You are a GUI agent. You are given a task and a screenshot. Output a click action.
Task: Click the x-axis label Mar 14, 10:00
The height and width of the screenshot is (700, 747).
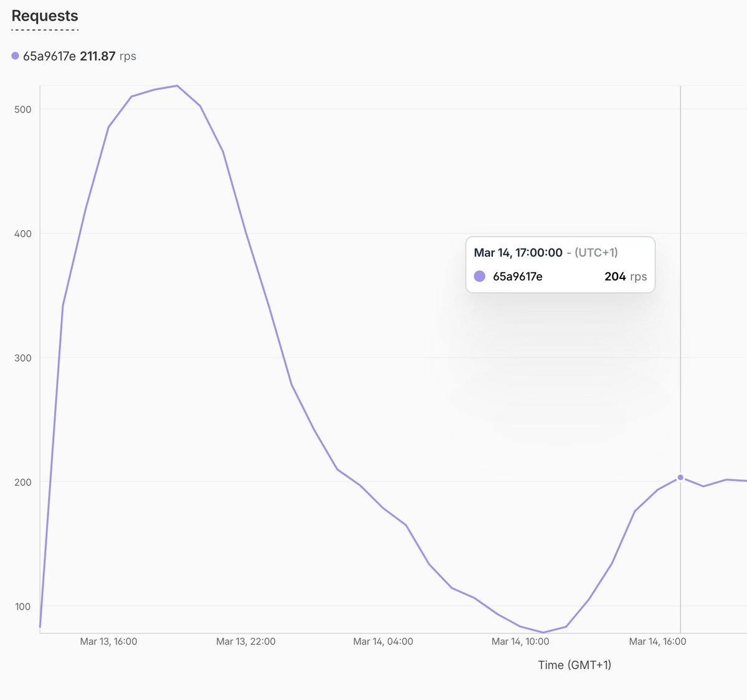520,641
